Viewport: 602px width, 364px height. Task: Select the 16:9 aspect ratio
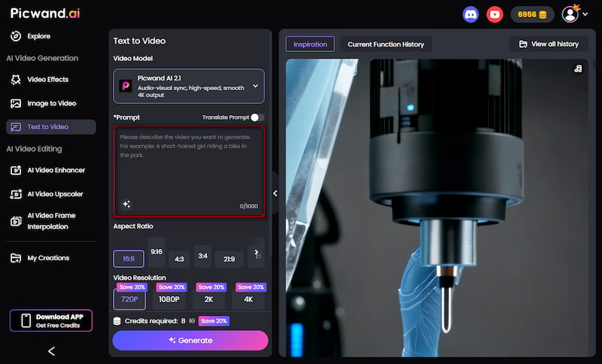tap(129, 258)
